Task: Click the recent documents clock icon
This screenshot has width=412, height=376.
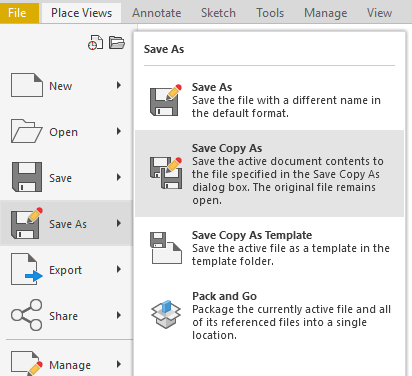Action: (95, 43)
